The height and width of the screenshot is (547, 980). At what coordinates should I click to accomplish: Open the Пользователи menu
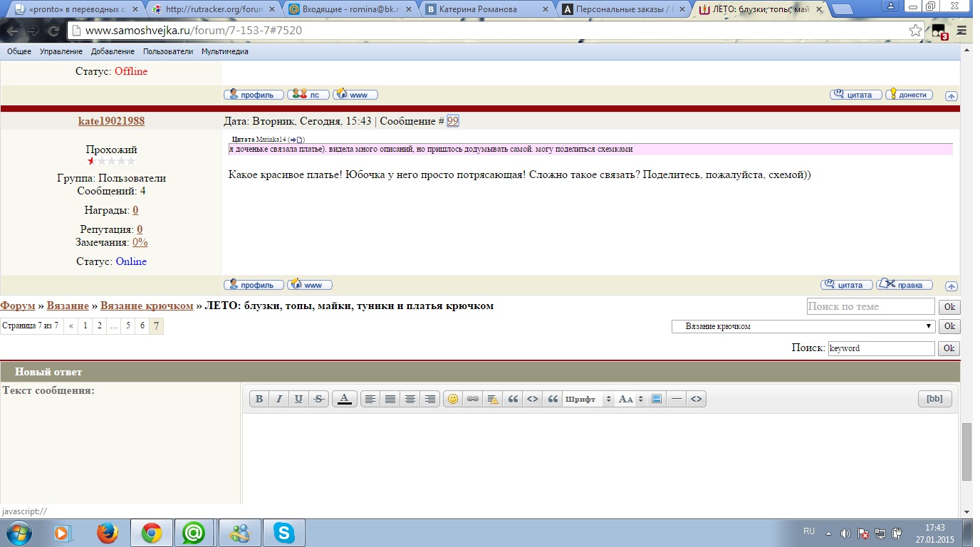point(168,51)
